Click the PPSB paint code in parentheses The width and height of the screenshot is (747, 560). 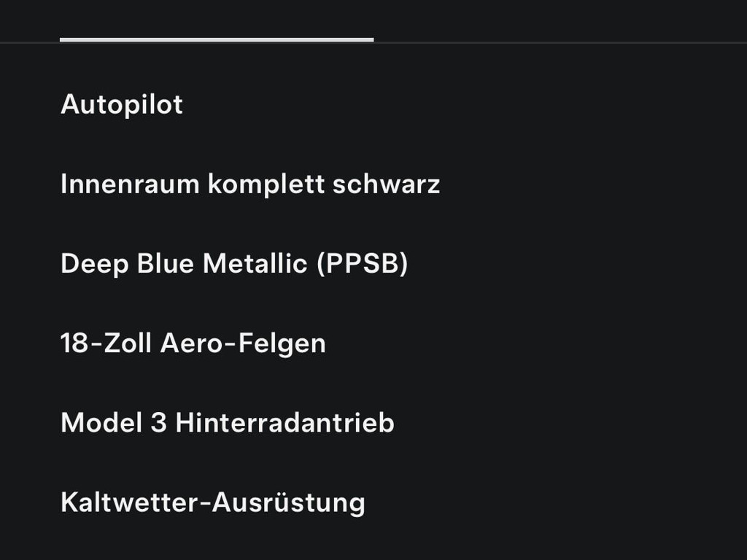362,263
